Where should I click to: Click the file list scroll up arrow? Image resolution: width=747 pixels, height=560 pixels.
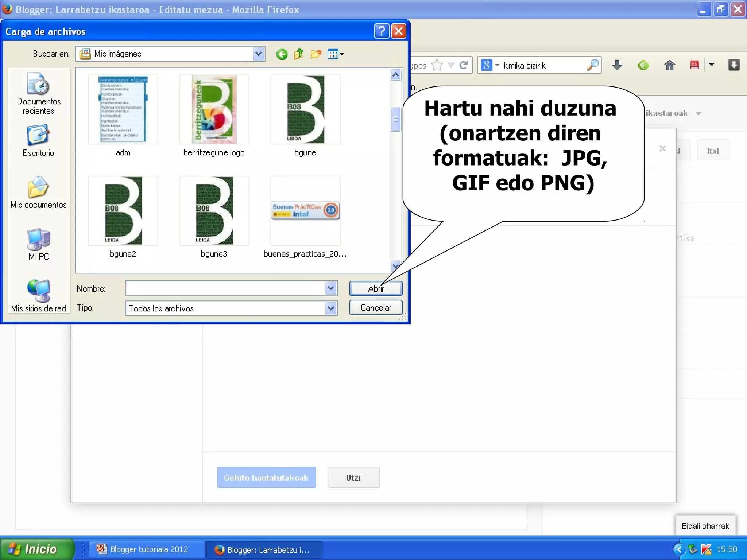(x=396, y=75)
